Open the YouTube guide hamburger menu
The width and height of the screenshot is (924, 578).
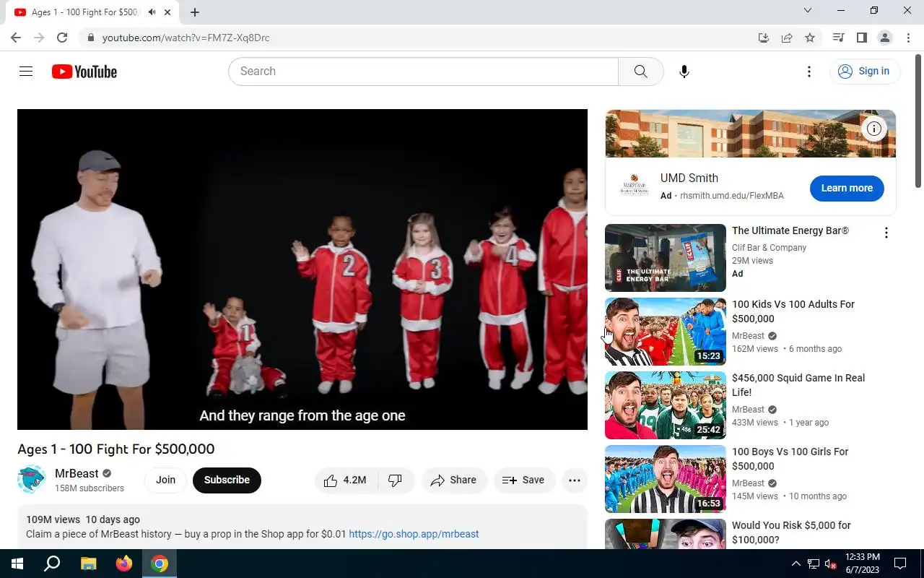(26, 71)
